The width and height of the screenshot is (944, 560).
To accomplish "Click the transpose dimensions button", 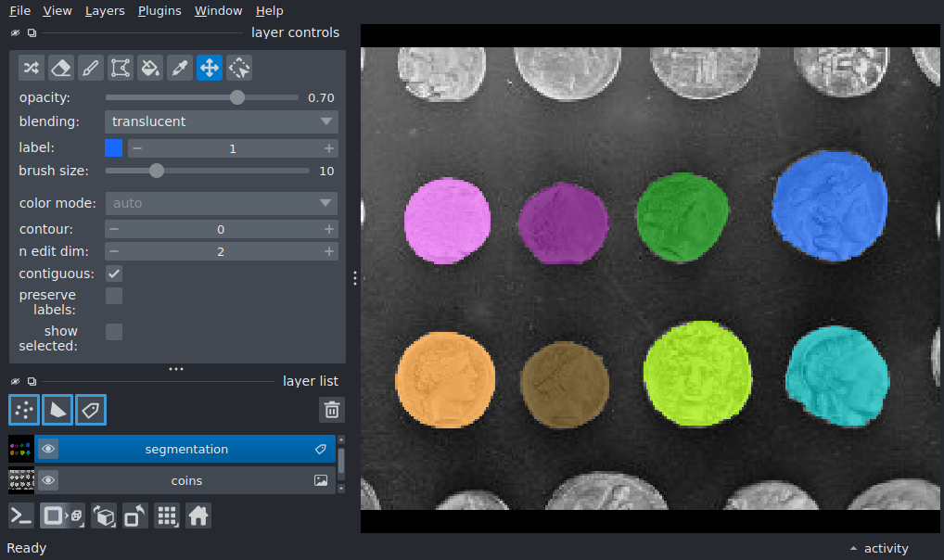I will pyautogui.click(x=134, y=516).
